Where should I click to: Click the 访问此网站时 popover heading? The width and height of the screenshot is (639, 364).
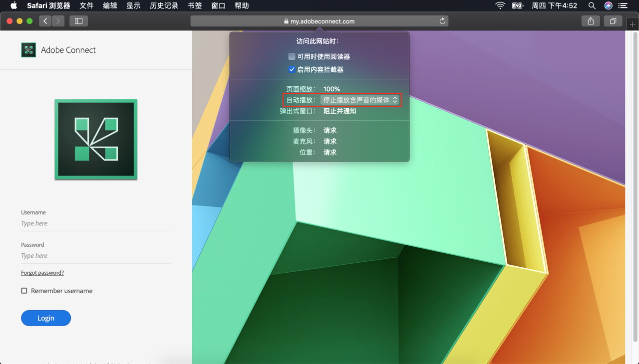[318, 41]
